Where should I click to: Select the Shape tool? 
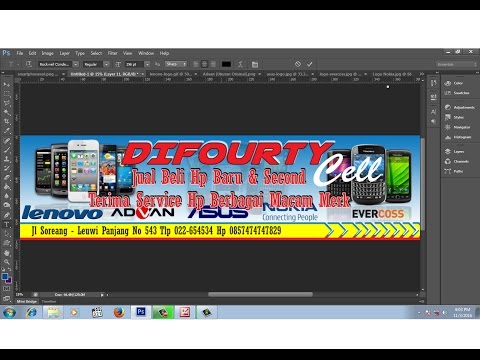click(7, 243)
